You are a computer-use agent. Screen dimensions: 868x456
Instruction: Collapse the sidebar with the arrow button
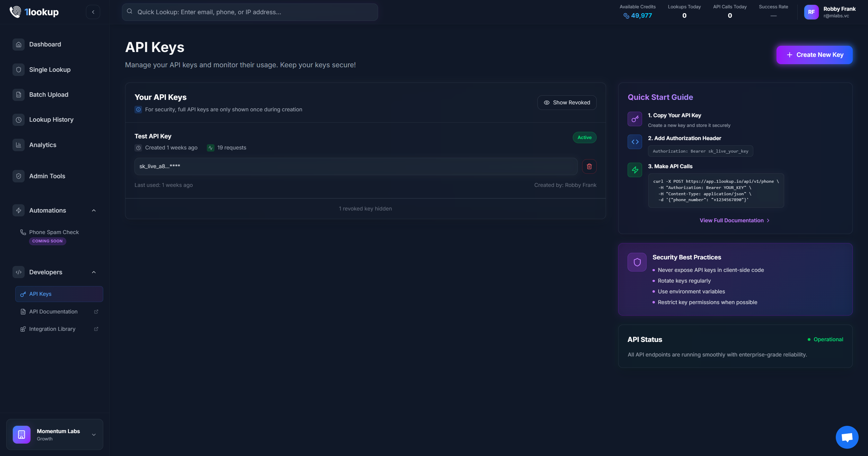[x=93, y=12]
